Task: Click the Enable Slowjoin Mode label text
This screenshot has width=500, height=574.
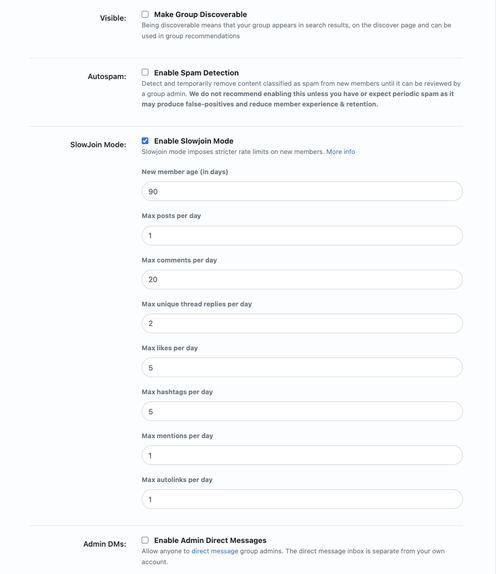Action: point(194,141)
